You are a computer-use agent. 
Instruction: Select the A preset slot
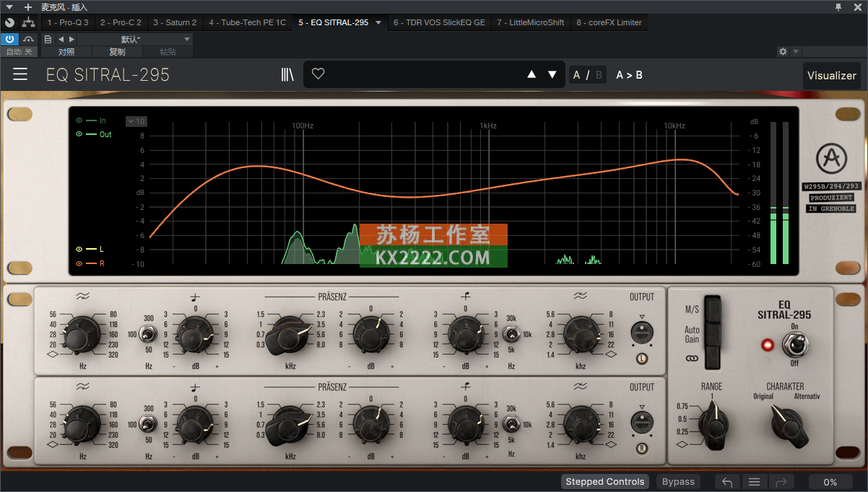click(x=576, y=75)
